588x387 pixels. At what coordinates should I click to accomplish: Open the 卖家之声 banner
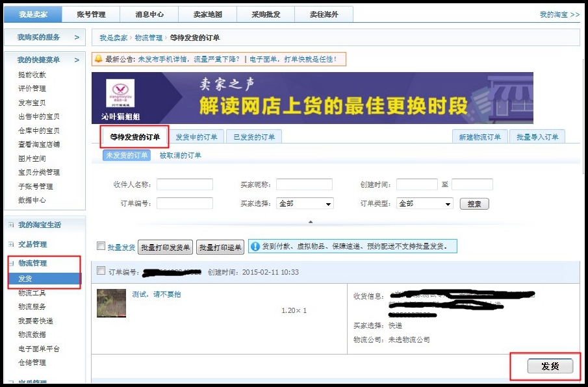(x=313, y=98)
